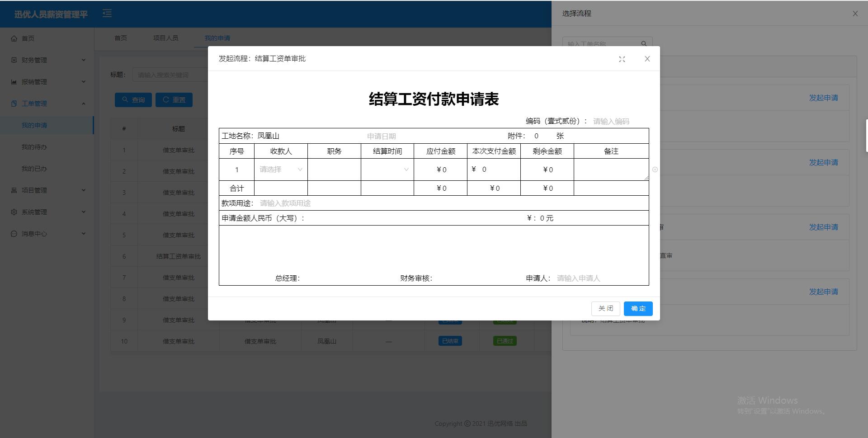
Task: Switch to the 项目人员 tab
Action: [x=165, y=38]
